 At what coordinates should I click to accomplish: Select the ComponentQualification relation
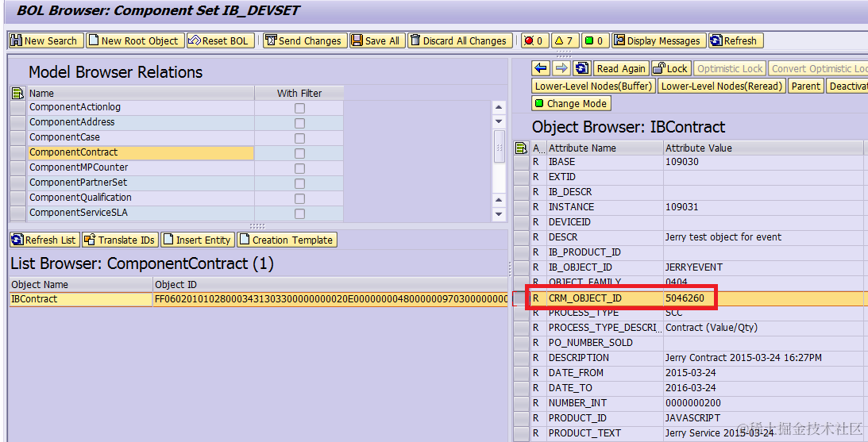coord(141,198)
